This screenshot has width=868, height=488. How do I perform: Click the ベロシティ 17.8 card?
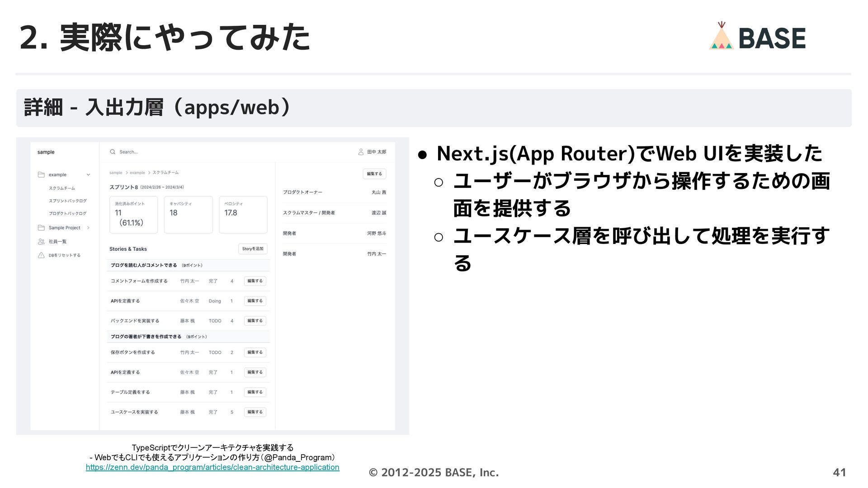[243, 214]
